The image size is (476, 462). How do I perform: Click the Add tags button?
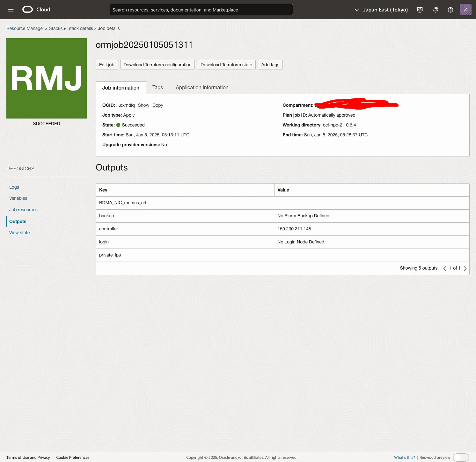(x=270, y=65)
